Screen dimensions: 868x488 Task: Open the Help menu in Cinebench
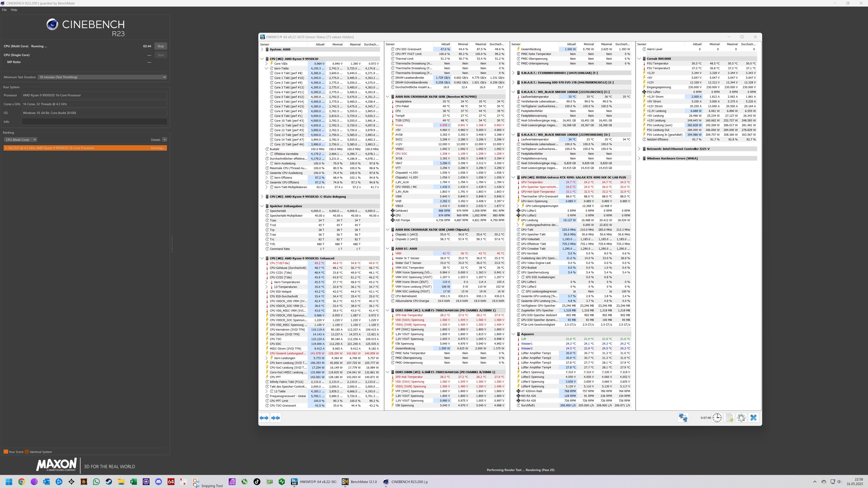[14, 10]
